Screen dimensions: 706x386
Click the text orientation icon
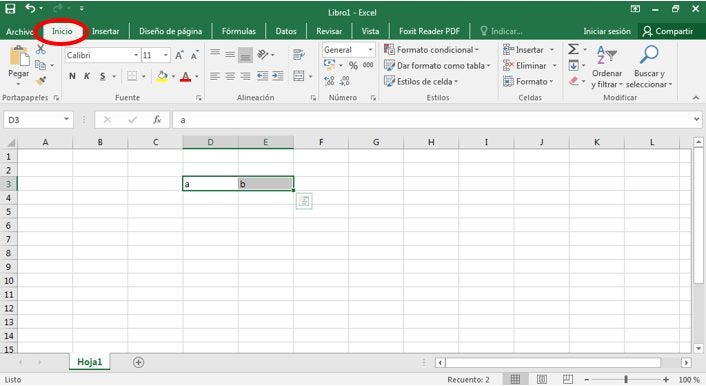(x=263, y=55)
